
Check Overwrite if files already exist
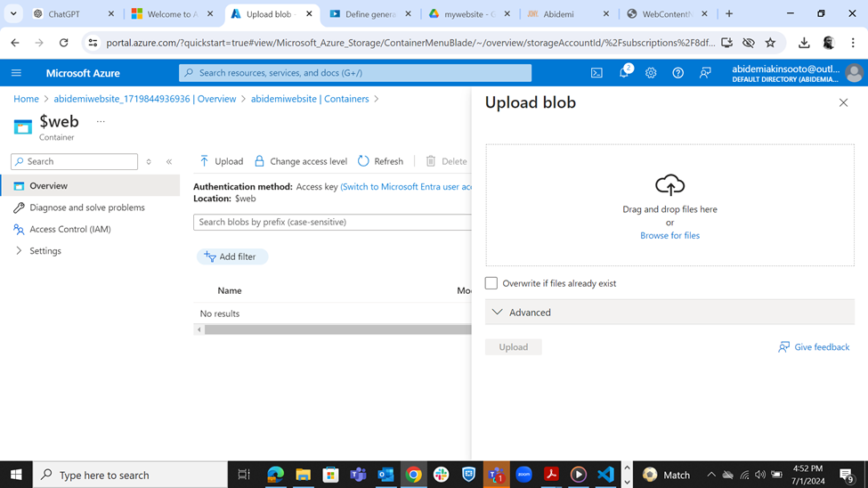(491, 283)
